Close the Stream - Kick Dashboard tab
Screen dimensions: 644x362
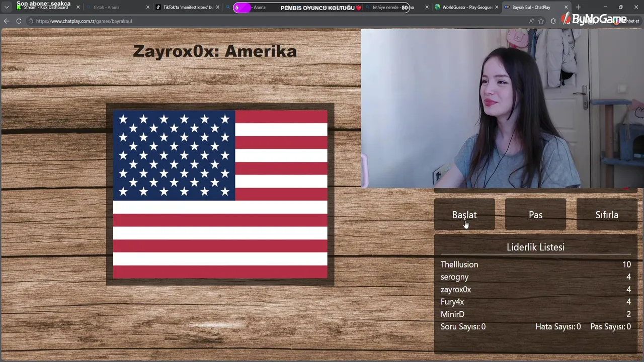coord(78,8)
